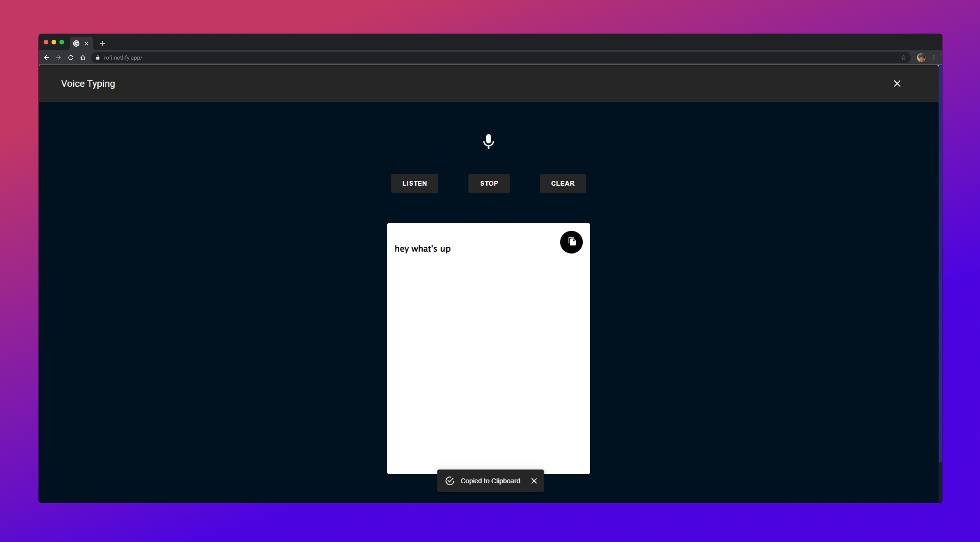The width and height of the screenshot is (980, 542).
Task: Click the microphone icon
Action: click(x=488, y=141)
